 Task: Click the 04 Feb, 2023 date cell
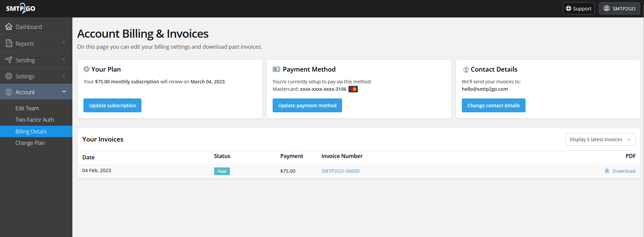click(x=97, y=170)
